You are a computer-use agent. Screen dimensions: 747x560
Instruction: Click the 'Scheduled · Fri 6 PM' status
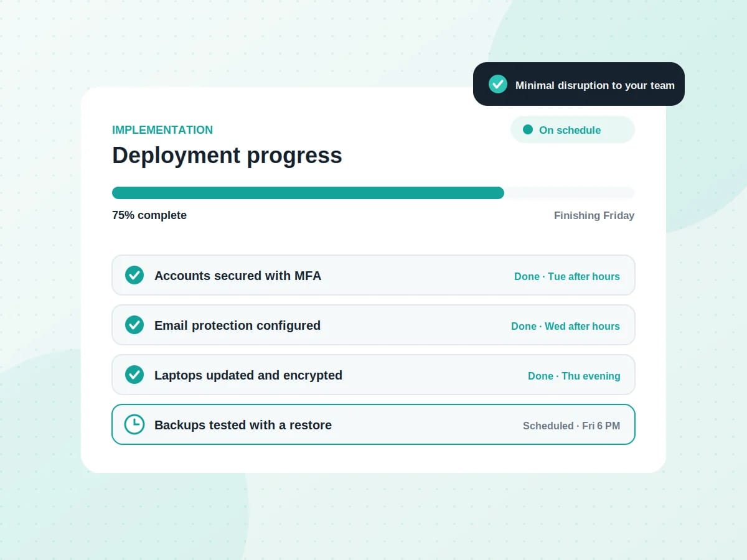click(x=571, y=426)
